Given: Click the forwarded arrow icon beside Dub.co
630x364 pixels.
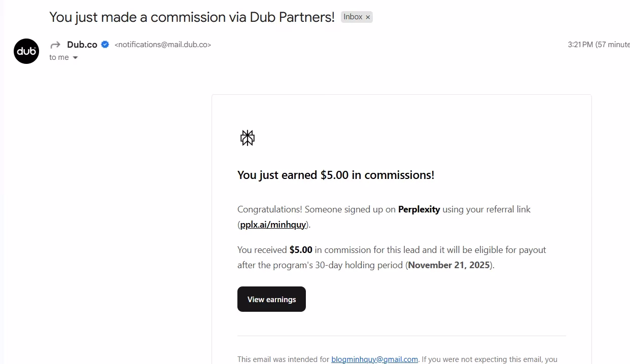Looking at the screenshot, I should [55, 45].
